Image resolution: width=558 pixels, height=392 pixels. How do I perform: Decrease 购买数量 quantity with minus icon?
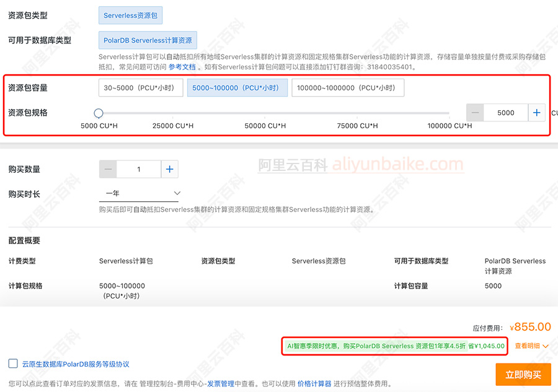[x=109, y=168]
